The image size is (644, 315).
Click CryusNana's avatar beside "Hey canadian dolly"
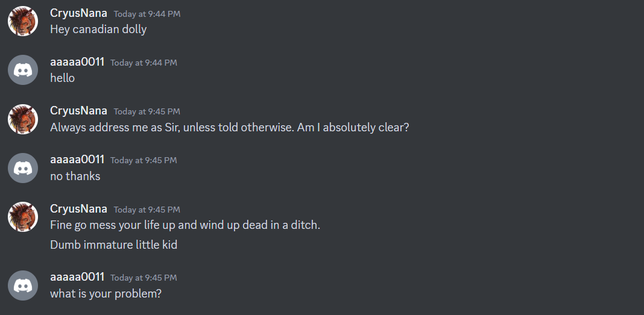[23, 21]
